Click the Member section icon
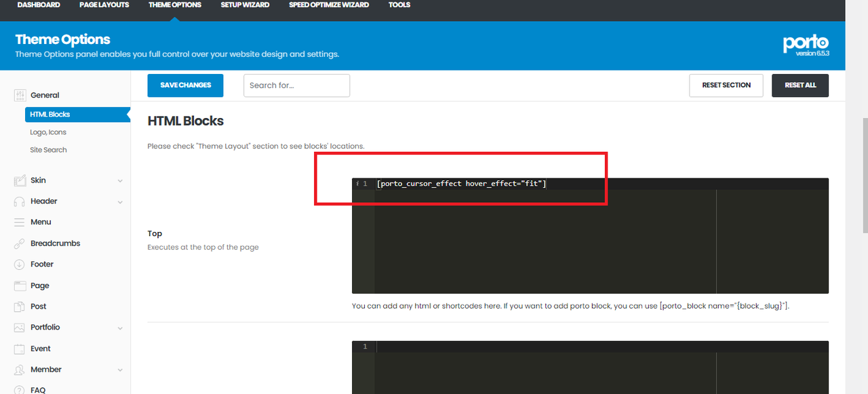This screenshot has width=868, height=394. click(x=20, y=370)
